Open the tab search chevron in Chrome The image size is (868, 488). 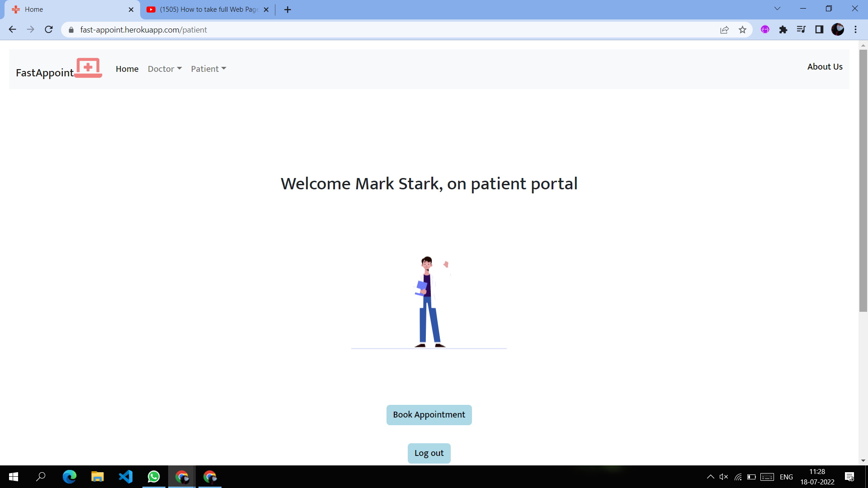click(777, 8)
